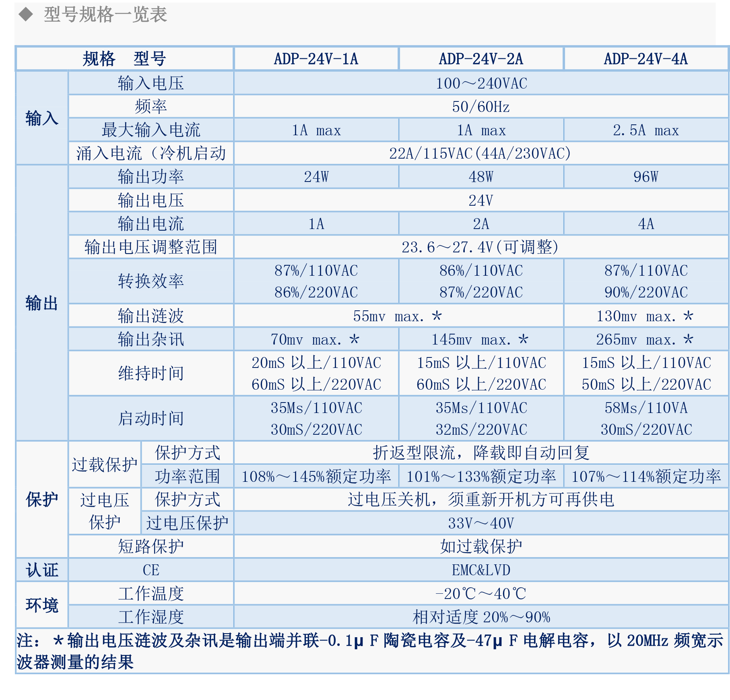Click the 130mv max. ripple value
The width and height of the screenshot is (730, 700).
[646, 316]
